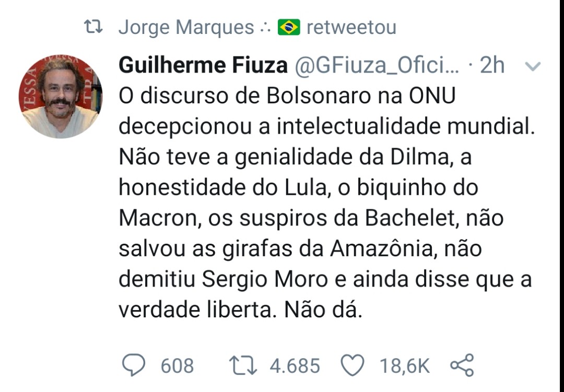
Task: View the 608 replies count
Action: coord(177,366)
